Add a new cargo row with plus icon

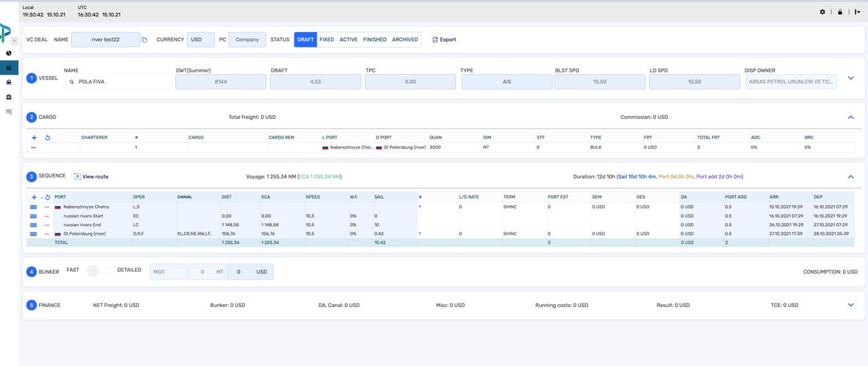coord(34,138)
